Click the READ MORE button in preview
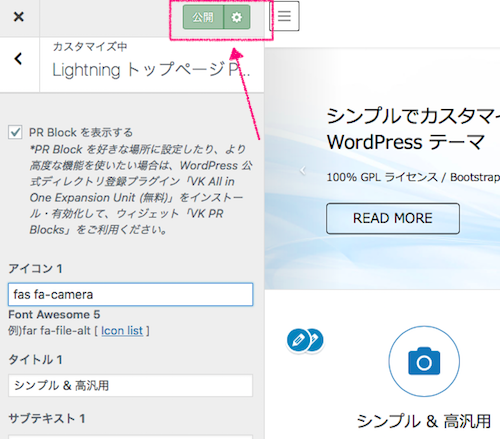This screenshot has height=439, width=500. [x=393, y=218]
